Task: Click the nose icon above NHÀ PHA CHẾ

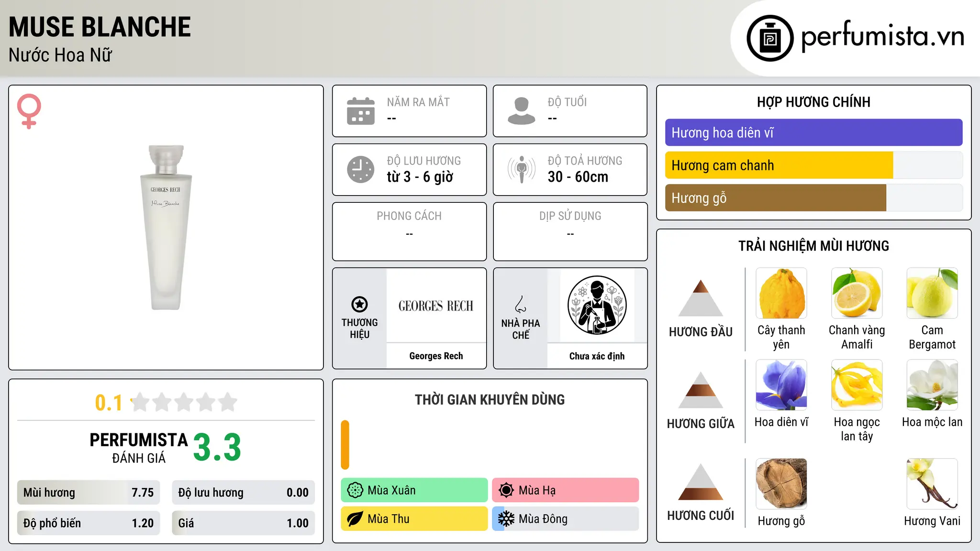Action: pos(521,304)
